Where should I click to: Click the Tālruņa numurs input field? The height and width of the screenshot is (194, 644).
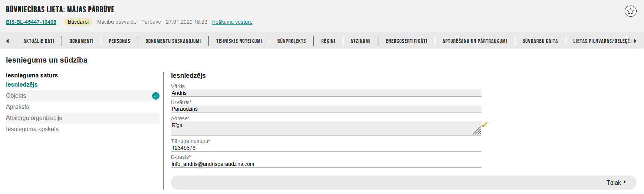point(326,148)
